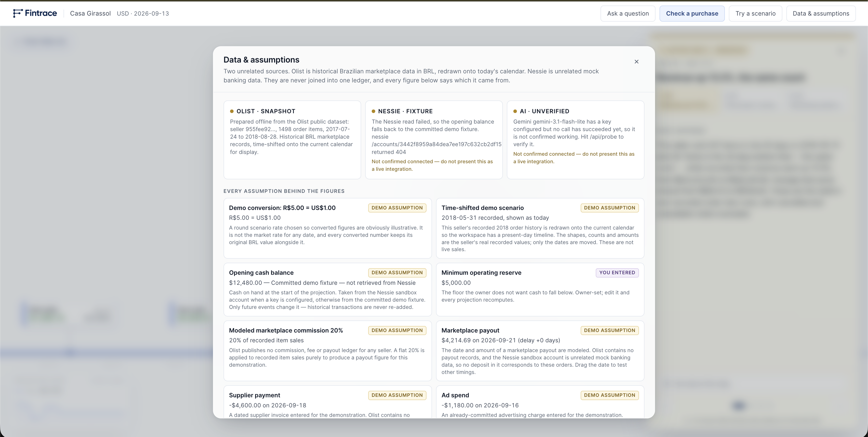Select the Minimum operating reserve $5,000.00 value

pos(456,283)
